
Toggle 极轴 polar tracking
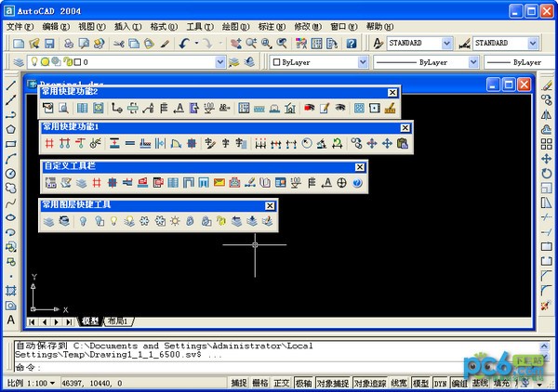point(303,383)
